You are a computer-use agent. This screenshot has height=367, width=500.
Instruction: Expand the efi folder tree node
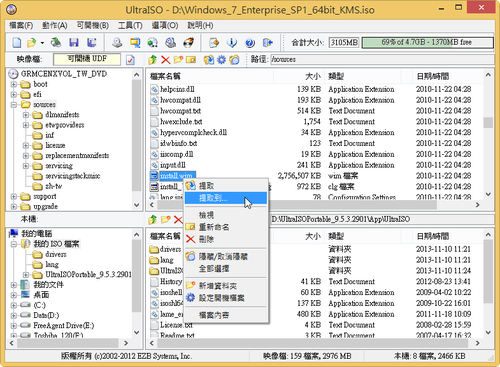point(14,94)
